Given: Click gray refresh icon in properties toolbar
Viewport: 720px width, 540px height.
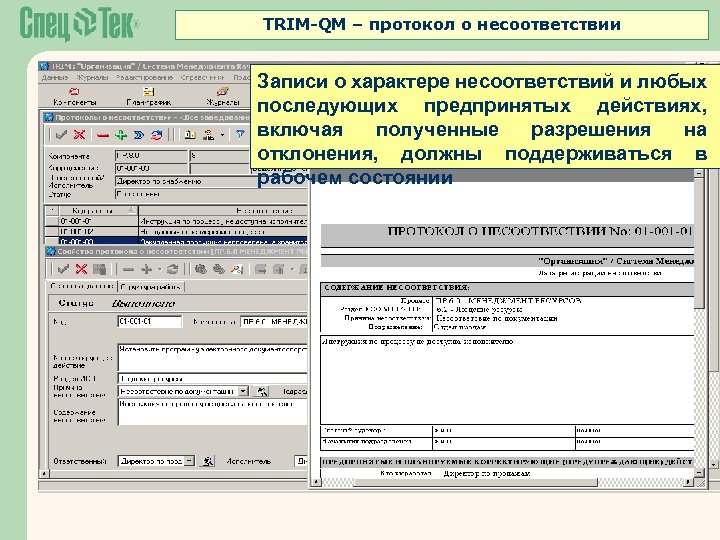Looking at the screenshot, I should pyautogui.click(x=173, y=270).
